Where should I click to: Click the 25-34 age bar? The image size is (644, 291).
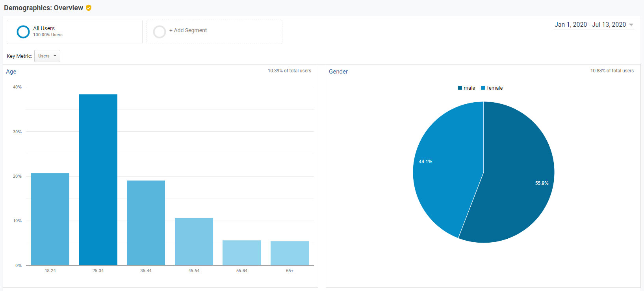98,180
